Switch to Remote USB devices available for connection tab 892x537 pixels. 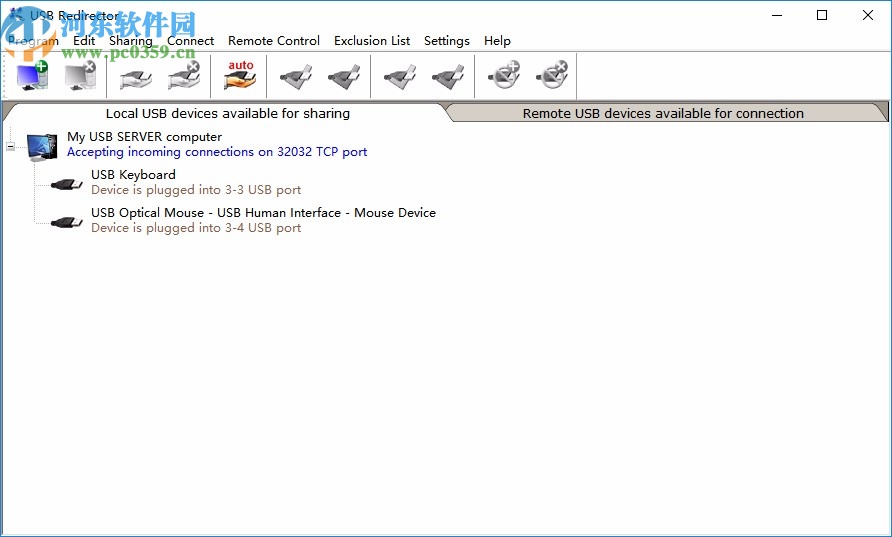point(663,113)
